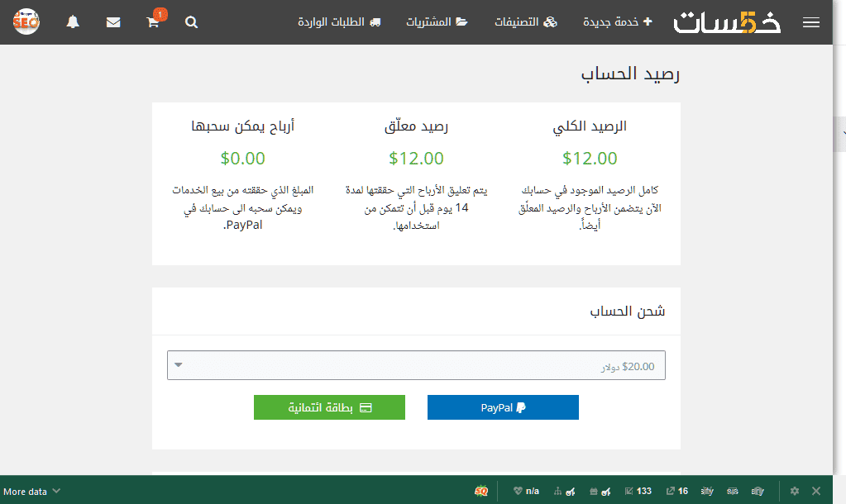Click the PayPal withdrawal description text
The image size is (846, 504).
coord(243,207)
